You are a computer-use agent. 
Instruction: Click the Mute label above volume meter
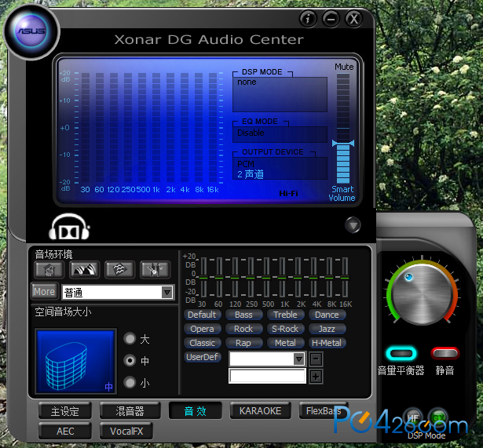pos(344,67)
